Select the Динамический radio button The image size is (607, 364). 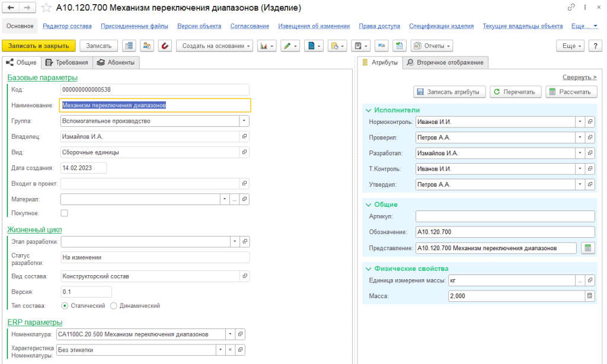click(x=113, y=306)
